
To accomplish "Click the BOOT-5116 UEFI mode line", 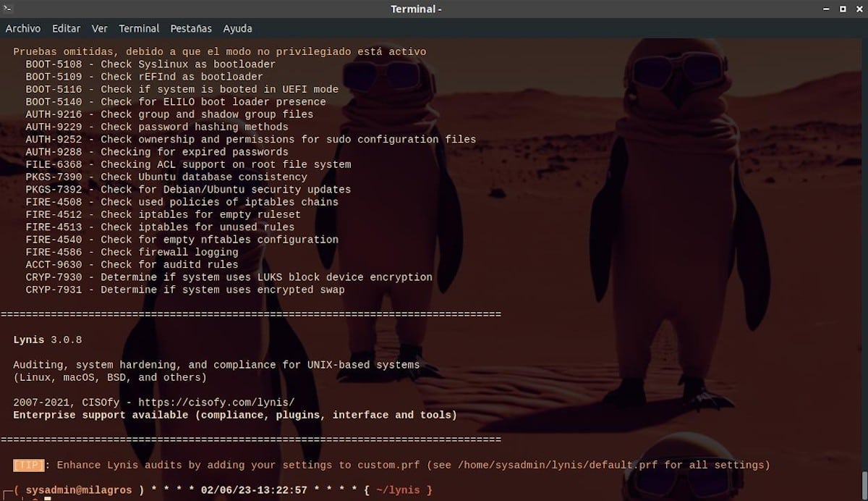I will 182,89.
